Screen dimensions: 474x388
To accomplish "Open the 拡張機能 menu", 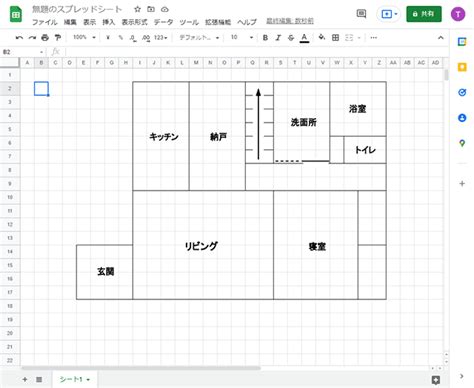I will 218,22.
